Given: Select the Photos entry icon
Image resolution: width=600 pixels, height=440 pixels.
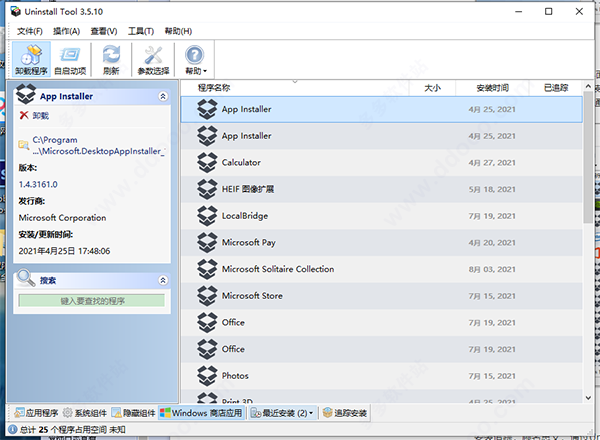Looking at the screenshot, I should tap(207, 376).
